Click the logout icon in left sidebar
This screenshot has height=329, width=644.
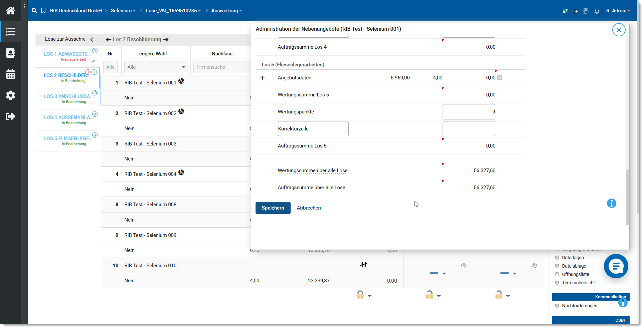point(10,116)
